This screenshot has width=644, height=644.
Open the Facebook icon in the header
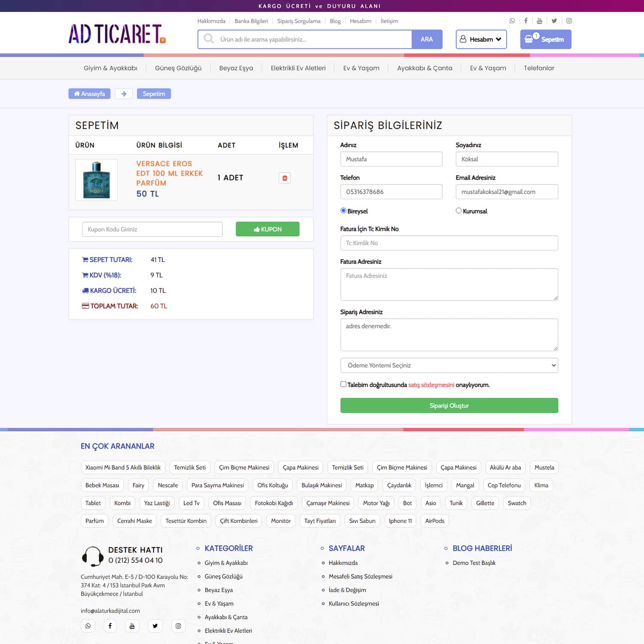(x=526, y=21)
